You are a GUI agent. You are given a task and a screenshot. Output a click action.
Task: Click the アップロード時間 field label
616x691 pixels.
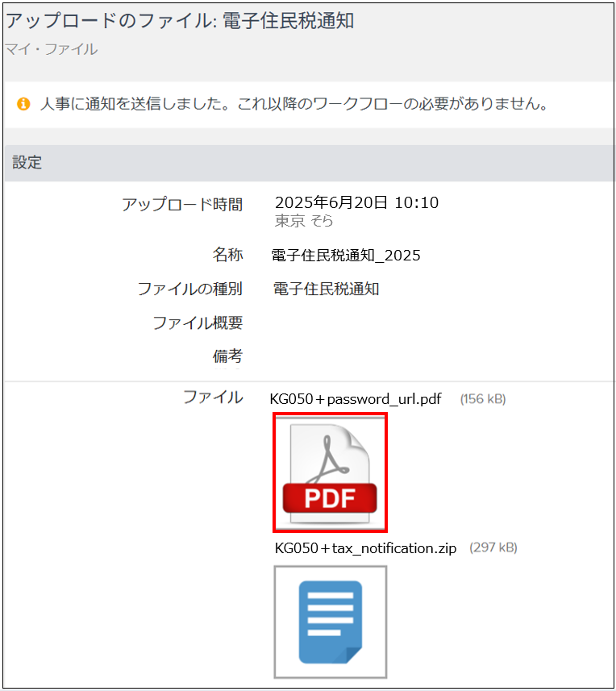click(x=182, y=205)
